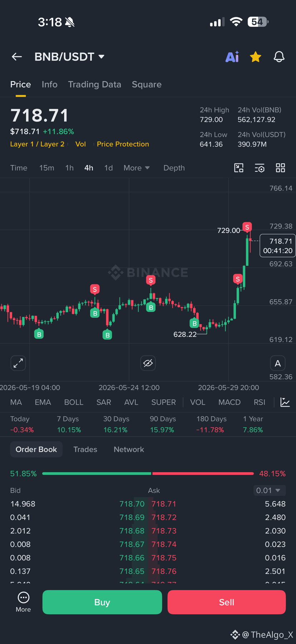Viewport: 296px width, 644px height.
Task: Toggle the MA indicator
Action: coord(16,402)
